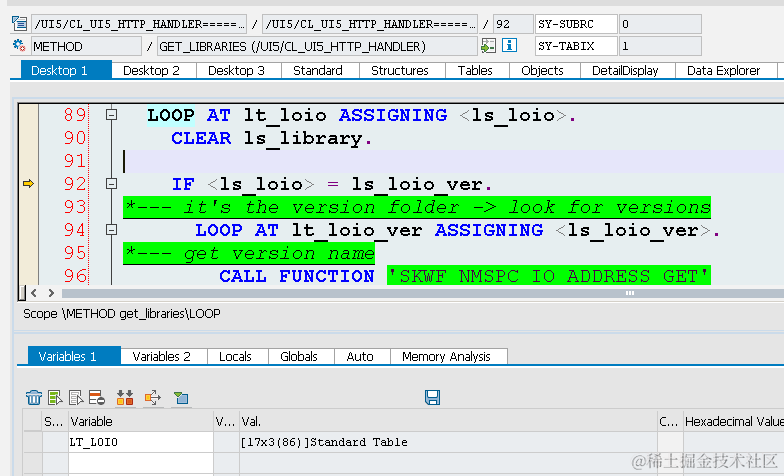Open the Structures tab

(x=402, y=70)
